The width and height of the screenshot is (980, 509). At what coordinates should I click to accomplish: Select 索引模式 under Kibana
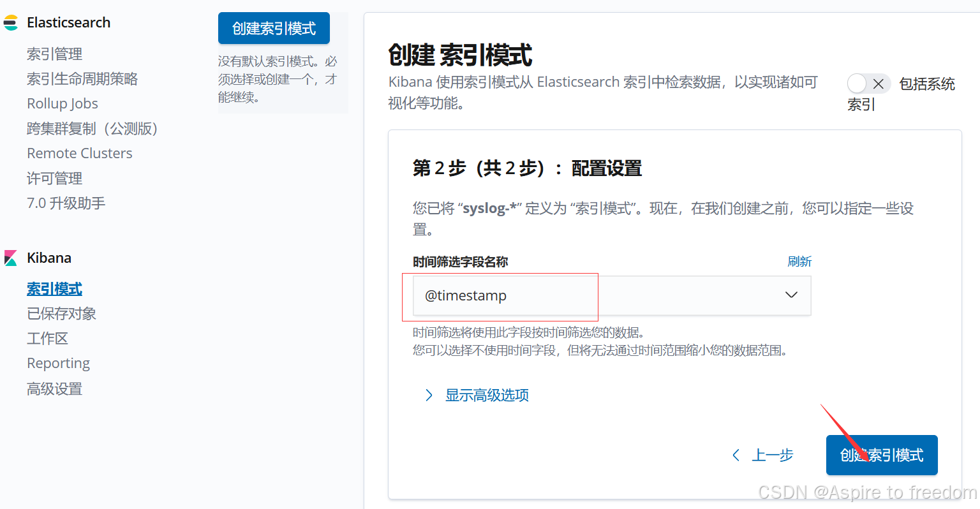tap(55, 289)
